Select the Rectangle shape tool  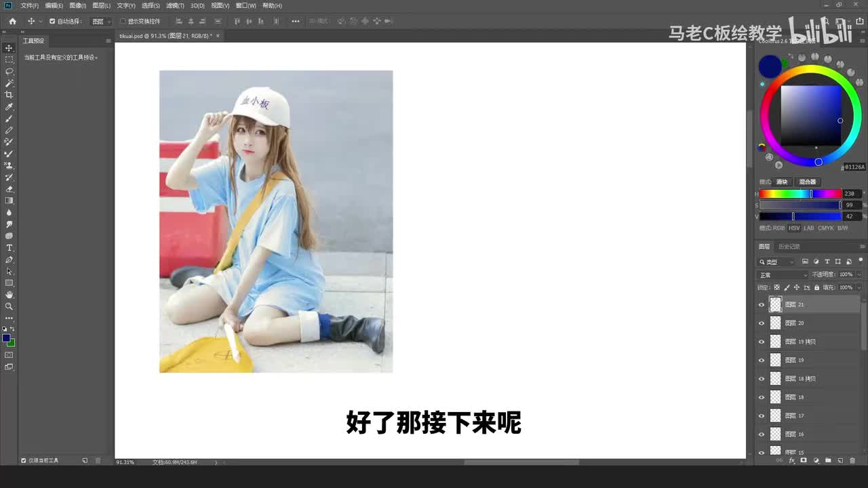click(9, 283)
